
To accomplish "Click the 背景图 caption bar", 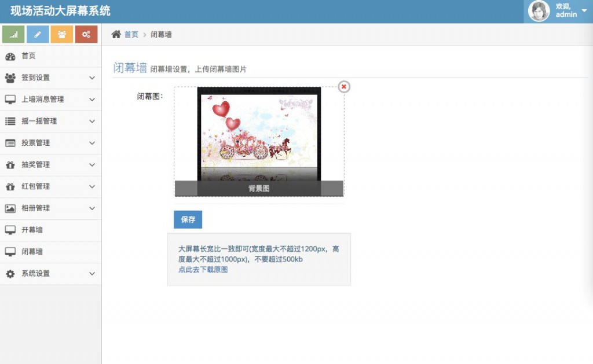I will [259, 188].
